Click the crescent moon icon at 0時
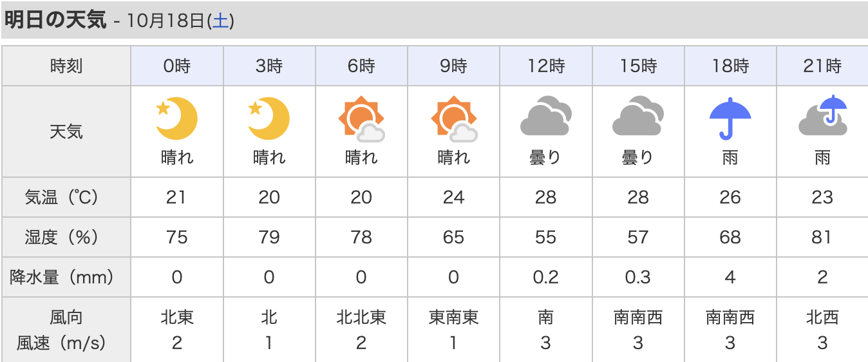 pos(176,119)
